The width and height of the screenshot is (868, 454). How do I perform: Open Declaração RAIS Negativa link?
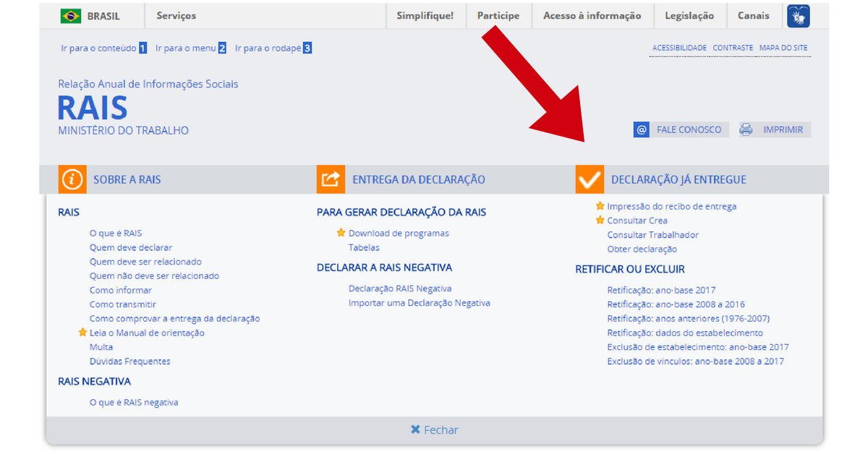click(400, 288)
